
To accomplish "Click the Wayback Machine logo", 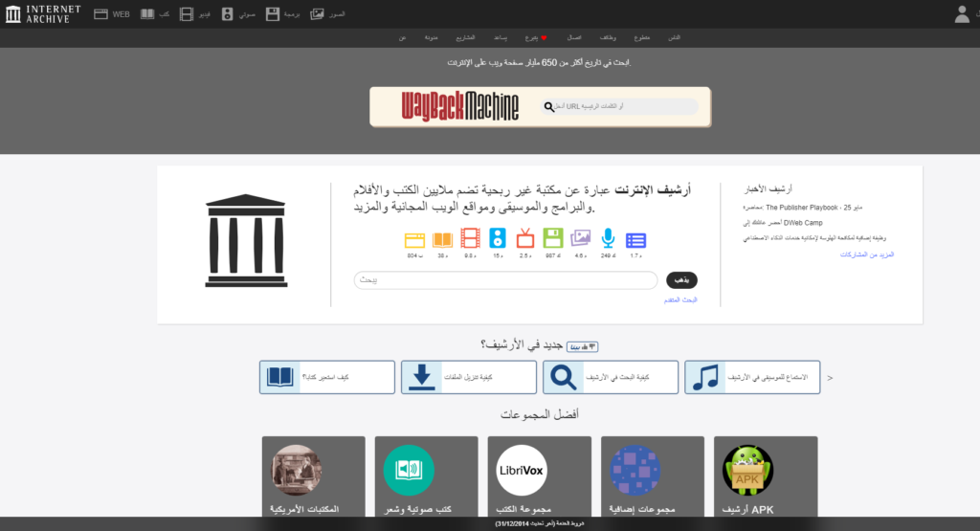I will coord(460,106).
